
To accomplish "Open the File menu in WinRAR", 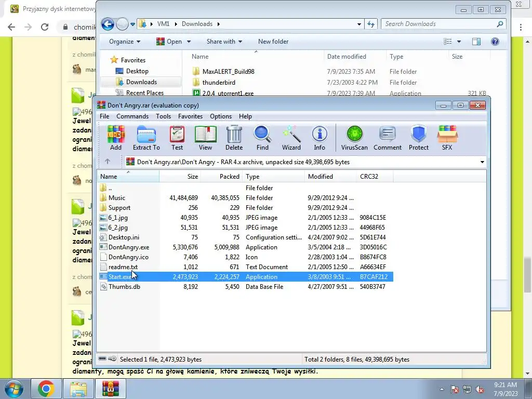I will (x=104, y=116).
